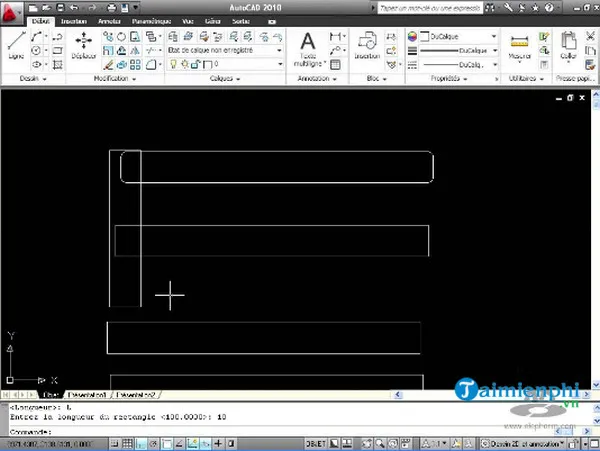Toggle grid display in status bar
Image resolution: width=600 pixels, height=451 pixels.
point(127,444)
